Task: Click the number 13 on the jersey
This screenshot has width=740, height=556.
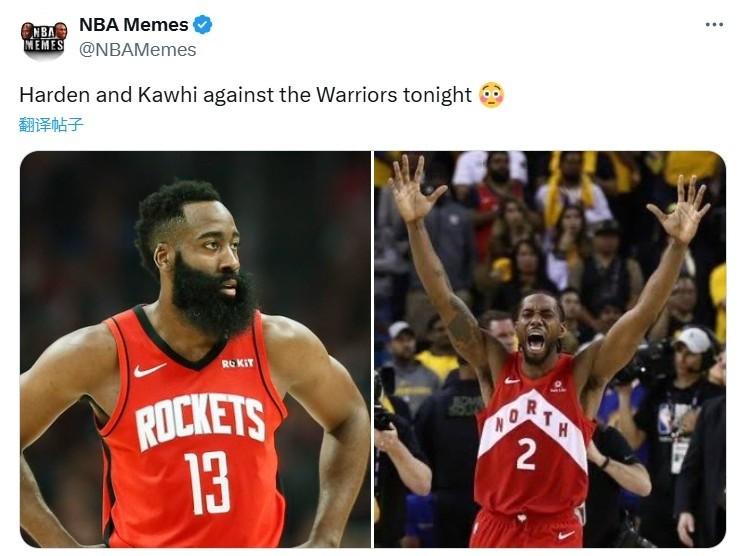Action: click(x=207, y=483)
